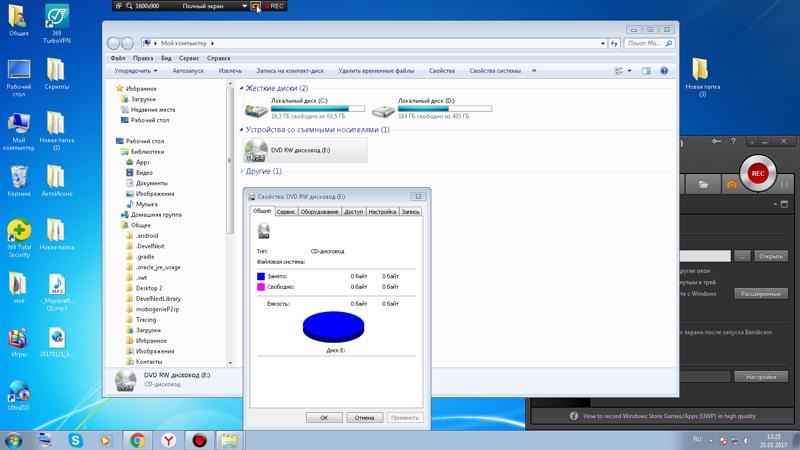Switch to Сервис tab in properties dialog

pyautogui.click(x=286, y=212)
